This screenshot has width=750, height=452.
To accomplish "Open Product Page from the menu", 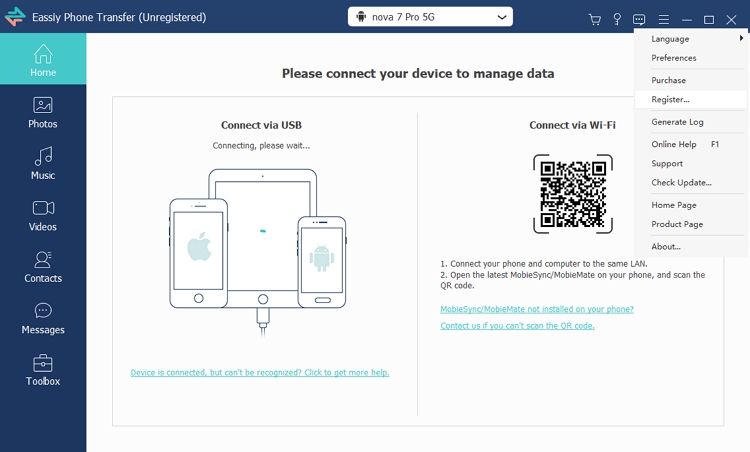I will pos(691,224).
